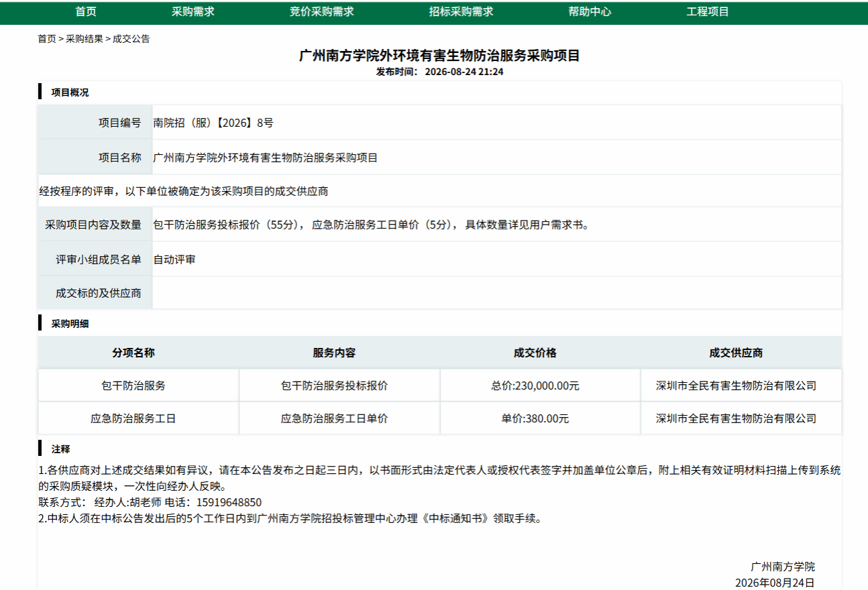The image size is (868, 590).
Task: Click the contact person 经办人:胡老师
Action: tap(128, 502)
